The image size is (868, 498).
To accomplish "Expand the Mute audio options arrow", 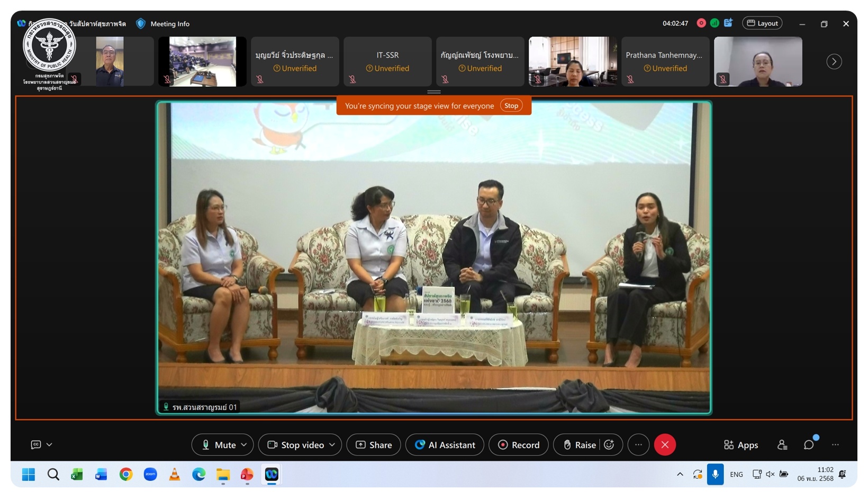I will click(x=244, y=445).
